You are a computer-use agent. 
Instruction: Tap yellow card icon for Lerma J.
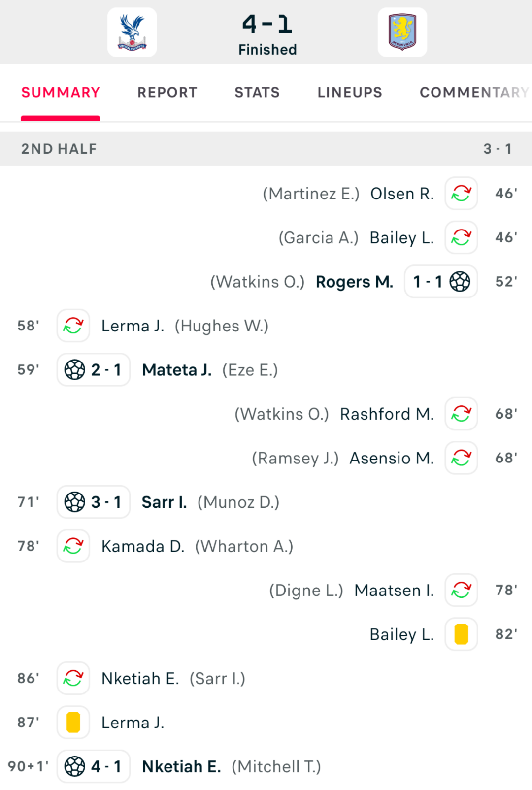73,723
